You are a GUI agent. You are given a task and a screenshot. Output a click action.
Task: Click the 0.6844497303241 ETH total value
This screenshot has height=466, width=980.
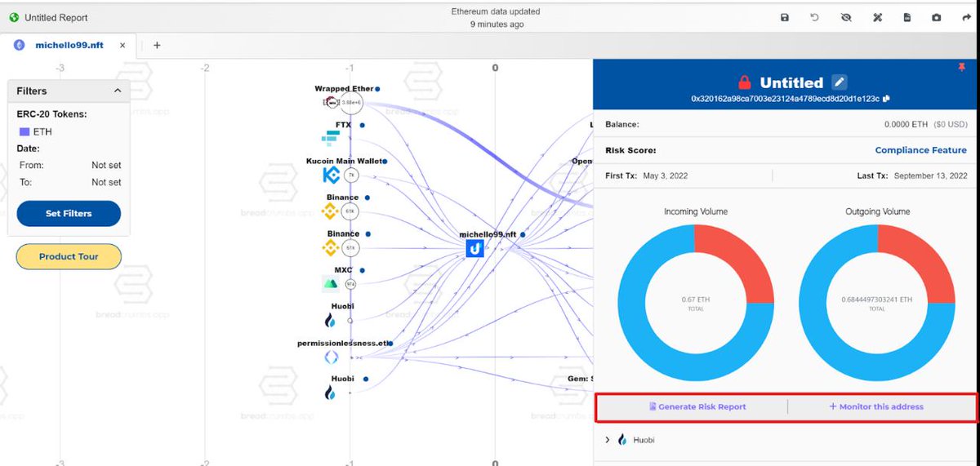[876, 300]
